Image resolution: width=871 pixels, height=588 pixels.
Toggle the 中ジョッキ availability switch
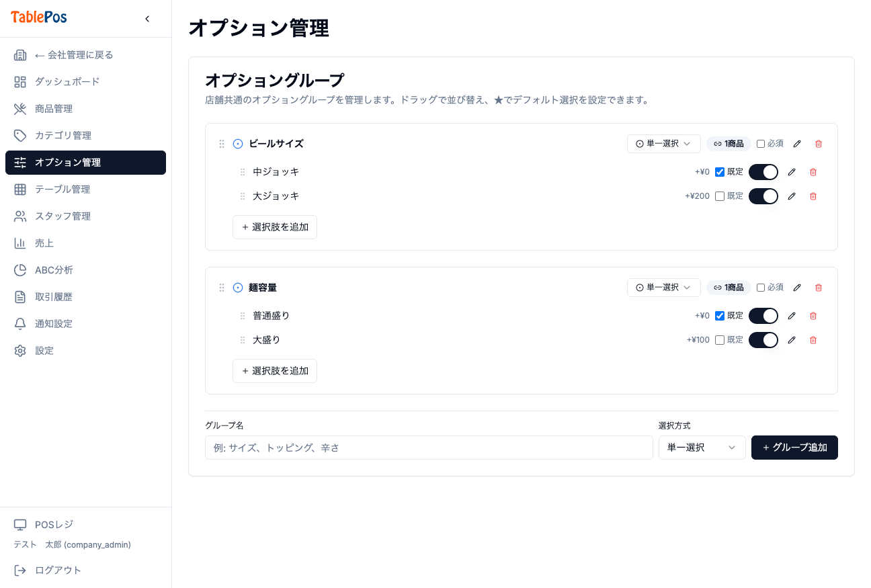[x=763, y=172]
